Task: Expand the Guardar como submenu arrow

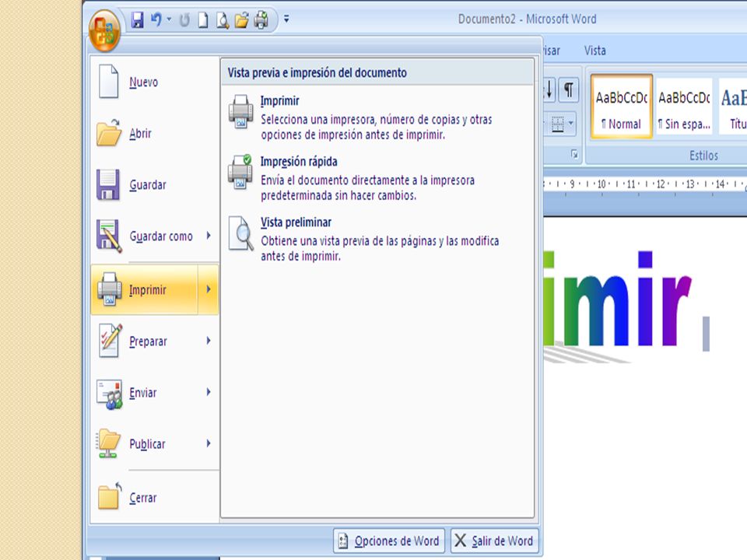Action: [209, 235]
